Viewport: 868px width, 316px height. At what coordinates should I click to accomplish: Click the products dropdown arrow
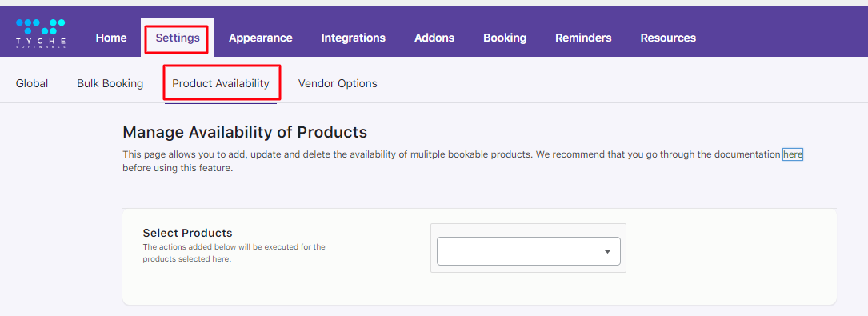607,252
